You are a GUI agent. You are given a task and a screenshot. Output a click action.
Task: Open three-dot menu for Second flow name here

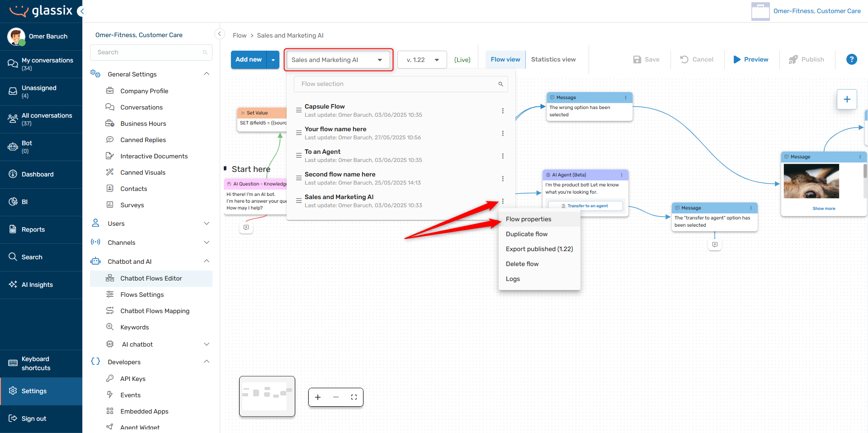click(x=503, y=179)
